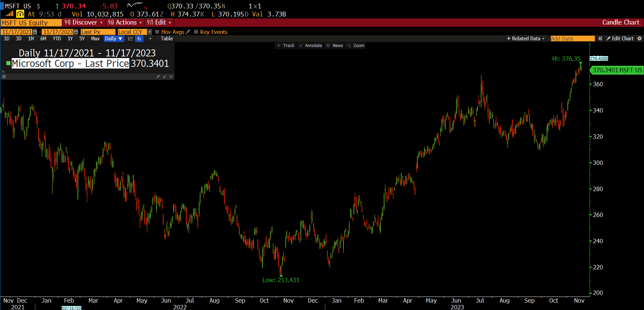Click the yellow delayed-quote clock icon
This screenshot has height=310, width=644.
click(x=20, y=14)
